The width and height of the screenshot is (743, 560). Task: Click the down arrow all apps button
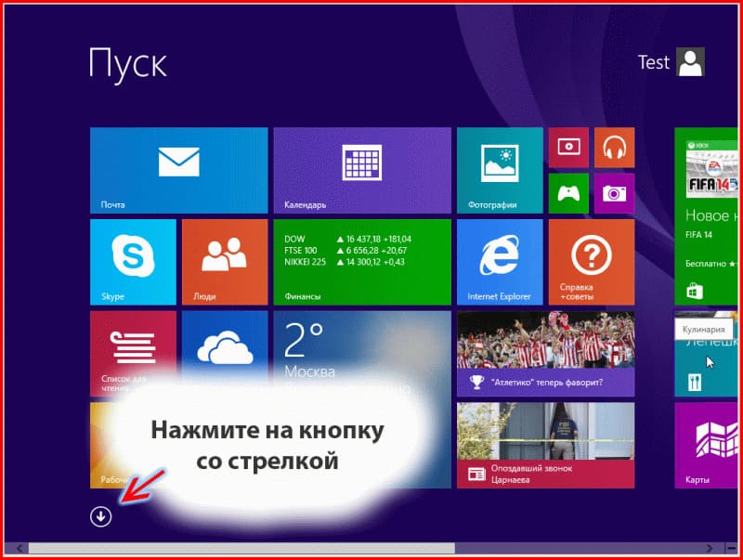pyautogui.click(x=101, y=516)
